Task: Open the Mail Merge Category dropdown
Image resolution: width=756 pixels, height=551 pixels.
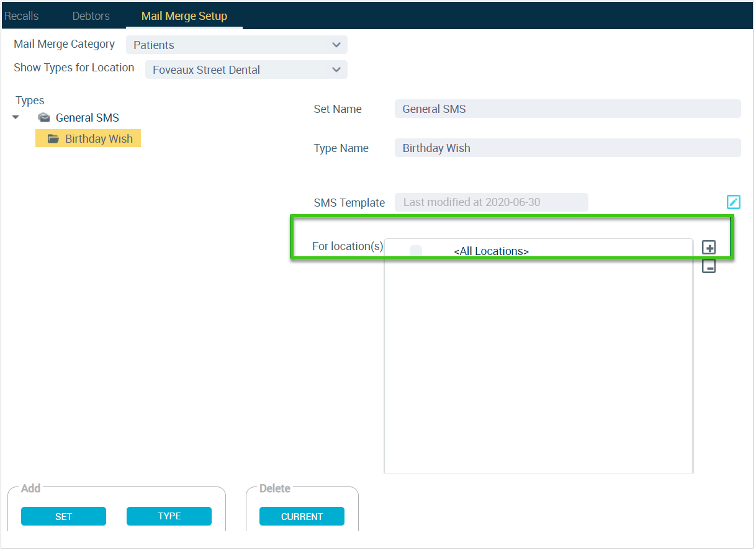Action: (x=236, y=45)
